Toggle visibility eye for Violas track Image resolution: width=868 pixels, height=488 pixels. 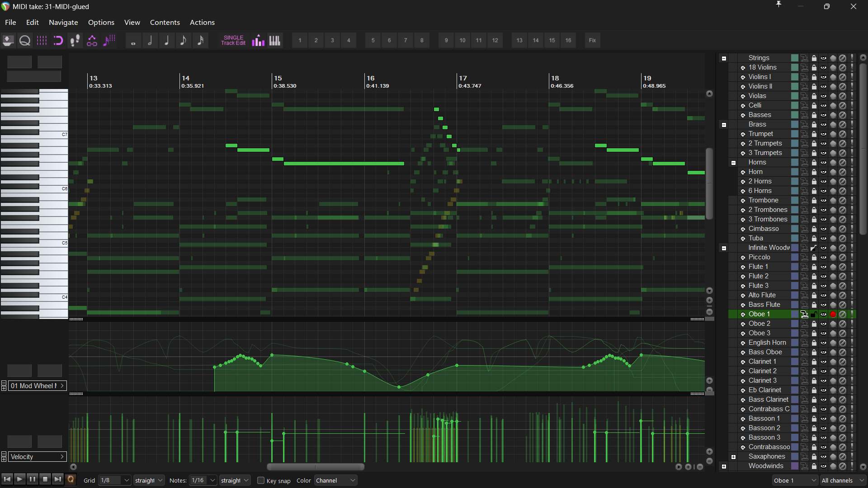[823, 96]
